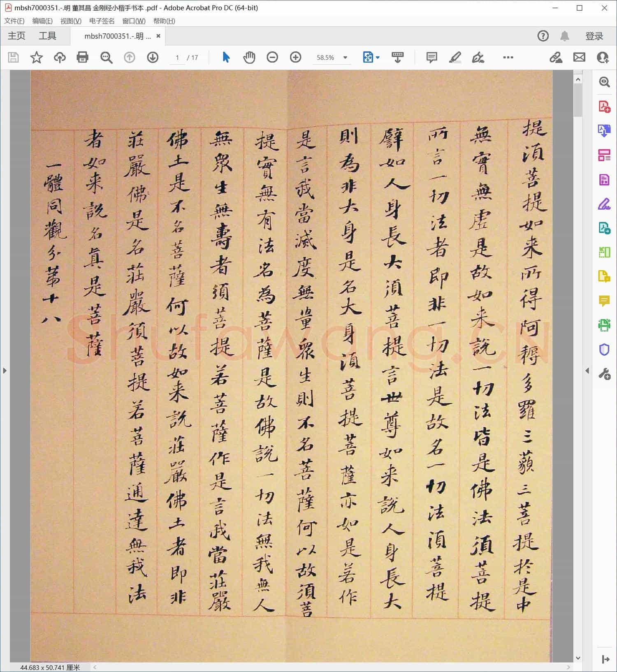Switch to the 工具 tab
The image size is (617, 672).
[x=47, y=36]
